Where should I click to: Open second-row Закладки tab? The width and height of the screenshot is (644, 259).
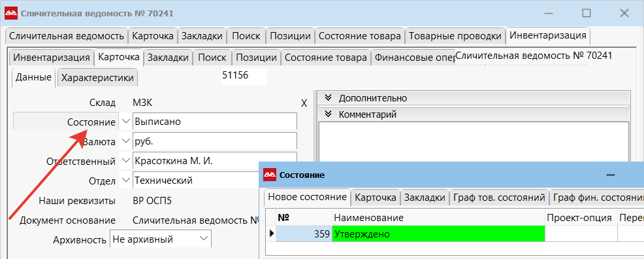(168, 58)
